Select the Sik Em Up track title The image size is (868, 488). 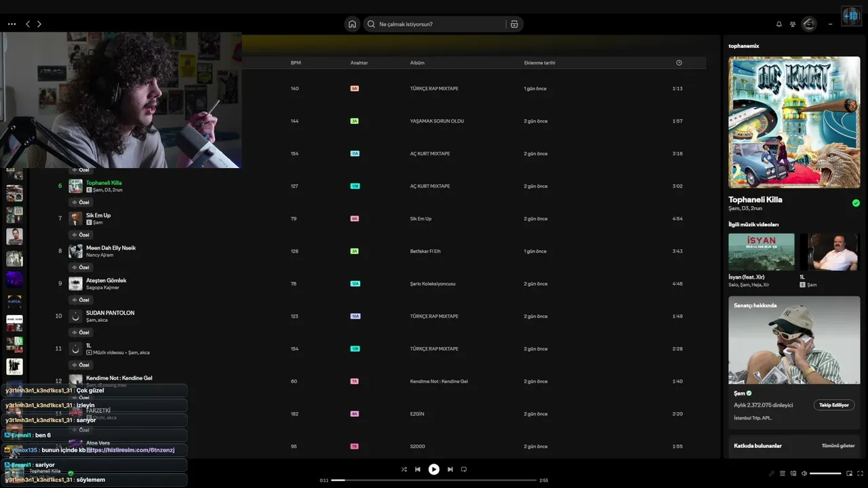point(98,215)
